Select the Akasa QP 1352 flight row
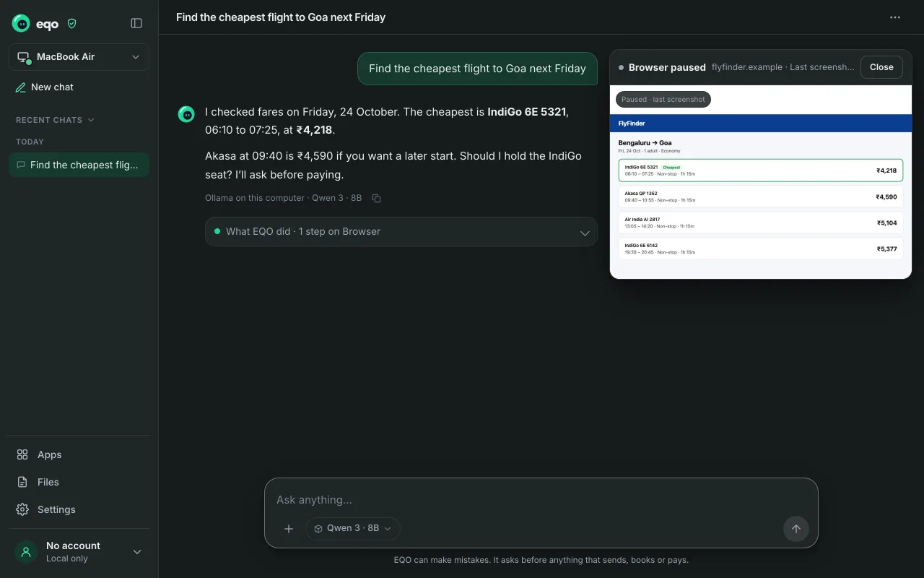Image resolution: width=924 pixels, height=578 pixels. [761, 197]
